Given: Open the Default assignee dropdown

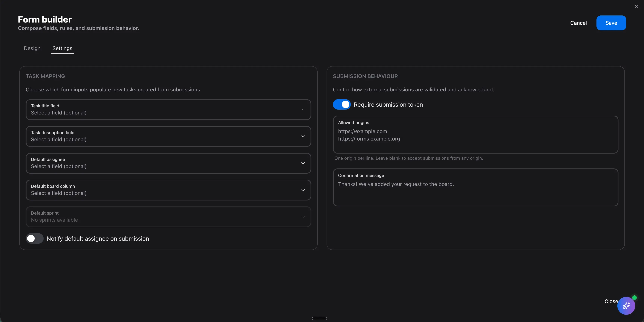Looking at the screenshot, I should pos(168,163).
